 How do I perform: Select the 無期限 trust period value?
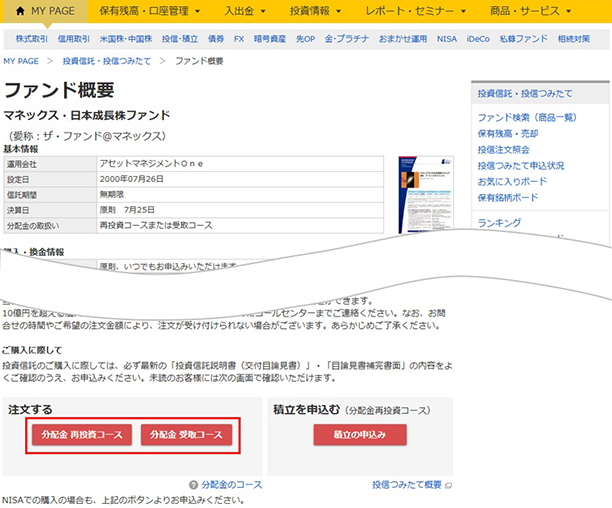coord(112,194)
